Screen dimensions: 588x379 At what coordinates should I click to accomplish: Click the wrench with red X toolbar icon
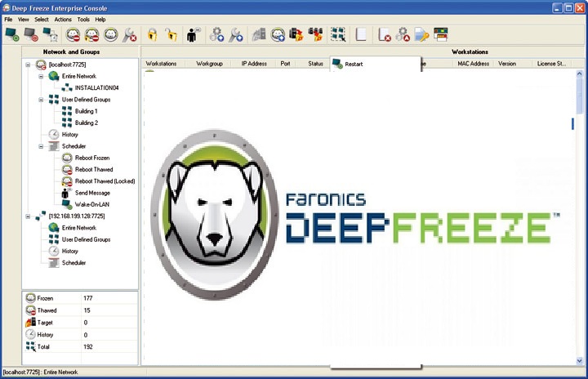click(x=130, y=34)
